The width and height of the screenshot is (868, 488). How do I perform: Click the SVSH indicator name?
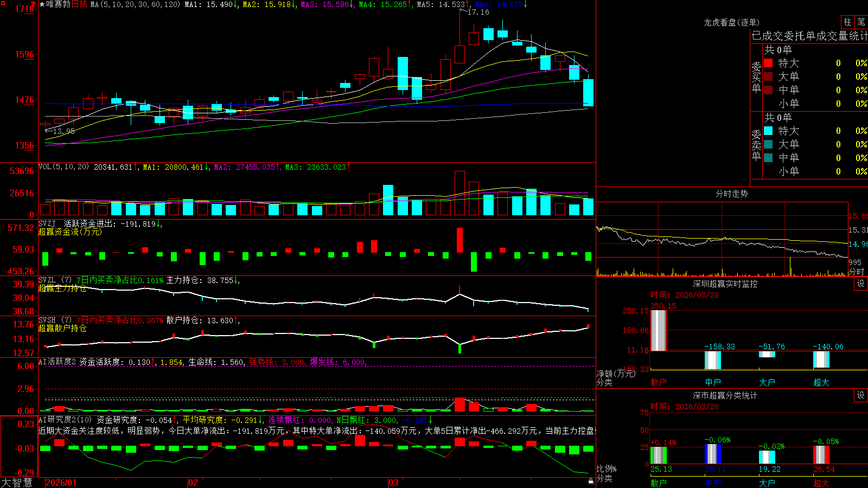coord(47,320)
